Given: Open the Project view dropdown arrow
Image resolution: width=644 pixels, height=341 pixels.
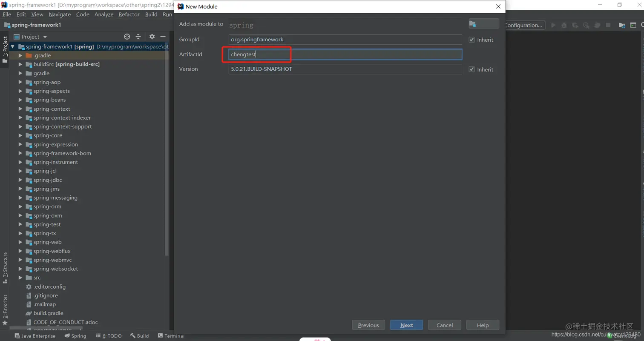Looking at the screenshot, I should coord(45,37).
